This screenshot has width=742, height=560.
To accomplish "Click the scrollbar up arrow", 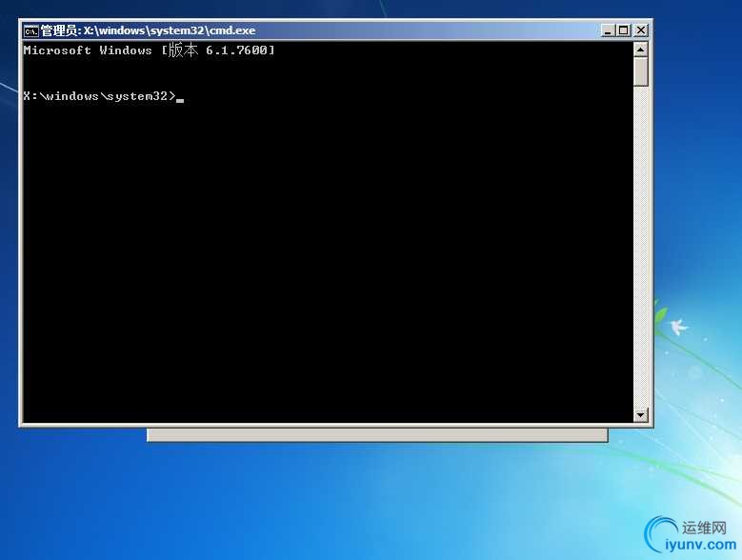I will [x=641, y=50].
